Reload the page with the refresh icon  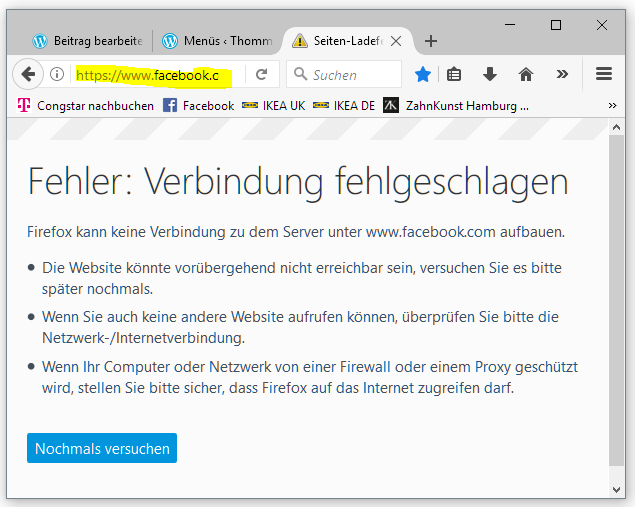coord(262,74)
